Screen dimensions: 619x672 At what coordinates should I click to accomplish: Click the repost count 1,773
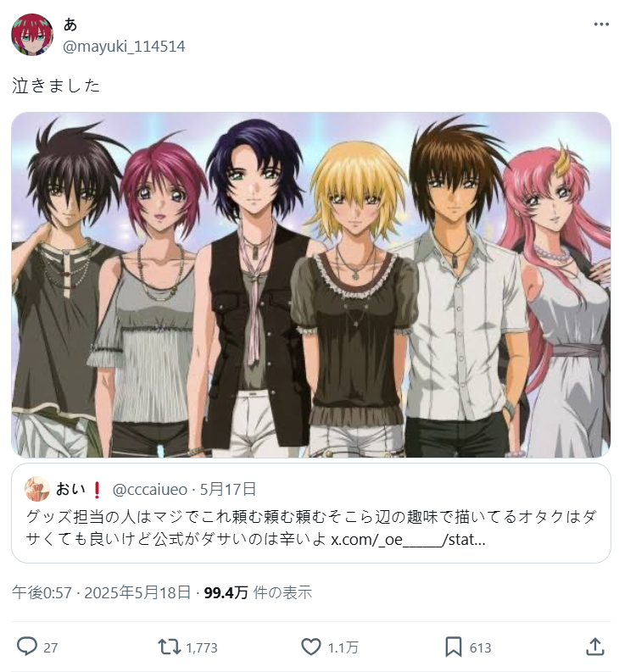pyautogui.click(x=202, y=647)
